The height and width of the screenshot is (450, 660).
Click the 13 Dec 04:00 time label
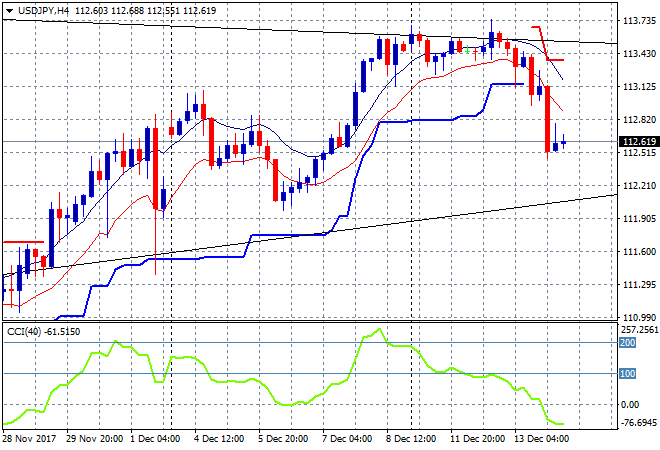541,439
